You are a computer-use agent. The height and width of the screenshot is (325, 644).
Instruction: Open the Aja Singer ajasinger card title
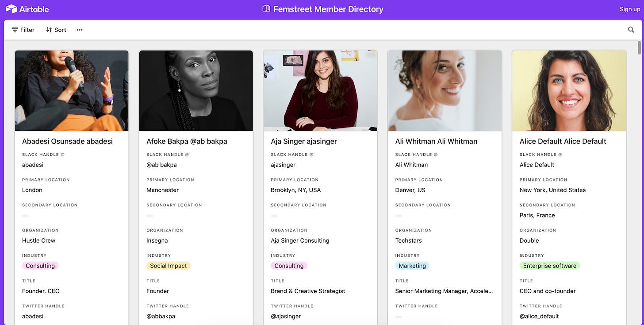[304, 141]
